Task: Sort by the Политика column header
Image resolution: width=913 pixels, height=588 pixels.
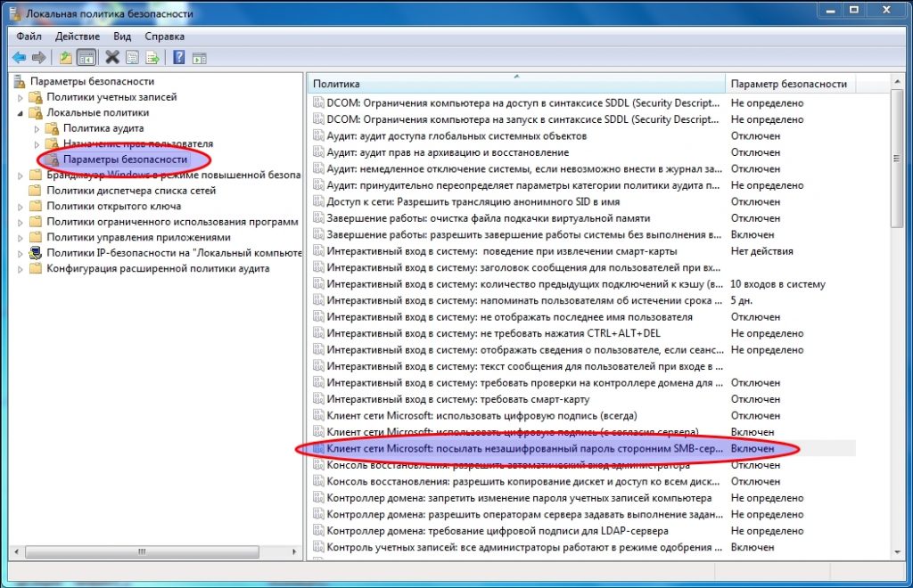Action: [x=516, y=84]
